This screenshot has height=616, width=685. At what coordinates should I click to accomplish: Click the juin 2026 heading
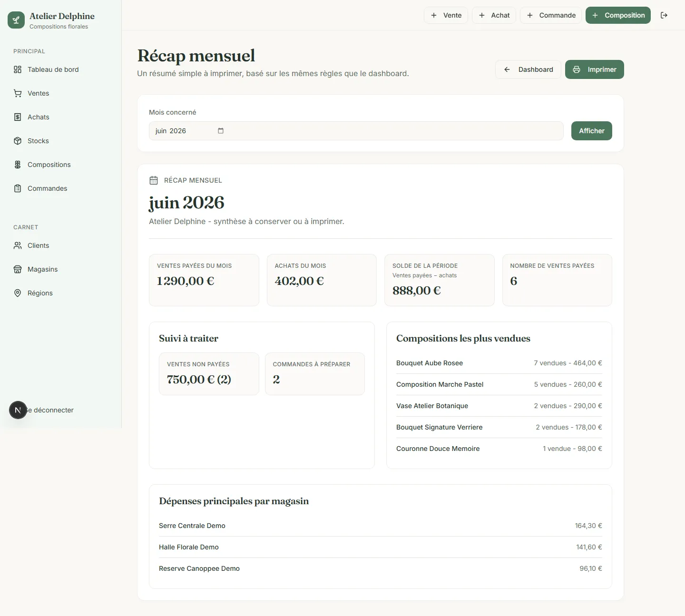[186, 203]
